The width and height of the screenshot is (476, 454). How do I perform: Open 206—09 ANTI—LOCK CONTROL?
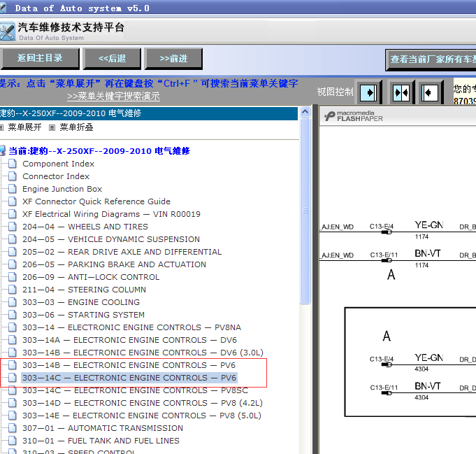pyautogui.click(x=91, y=277)
